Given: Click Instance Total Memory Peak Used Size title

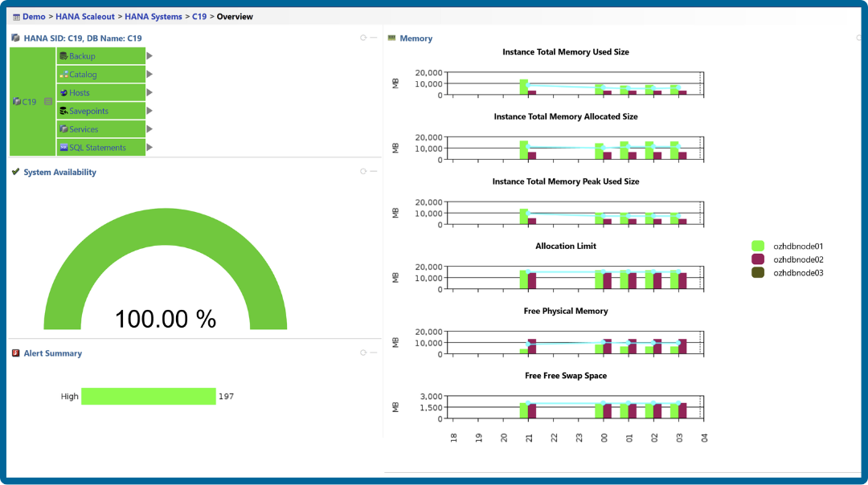Looking at the screenshot, I should pyautogui.click(x=566, y=181).
